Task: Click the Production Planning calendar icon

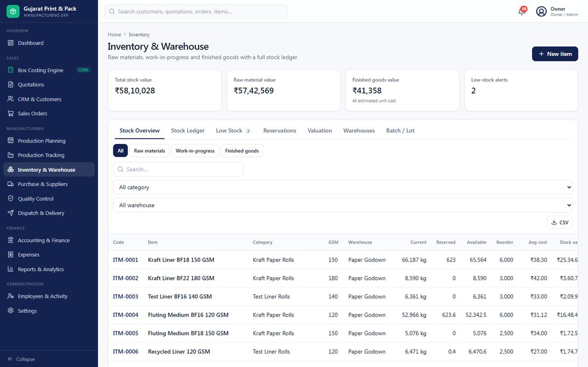Action: (10, 140)
